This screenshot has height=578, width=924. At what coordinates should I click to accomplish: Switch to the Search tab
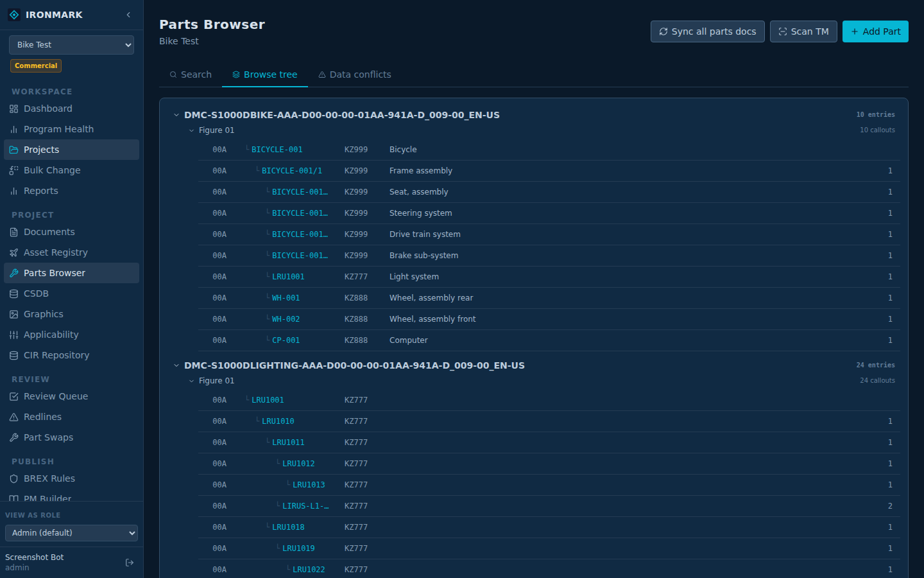coord(191,75)
